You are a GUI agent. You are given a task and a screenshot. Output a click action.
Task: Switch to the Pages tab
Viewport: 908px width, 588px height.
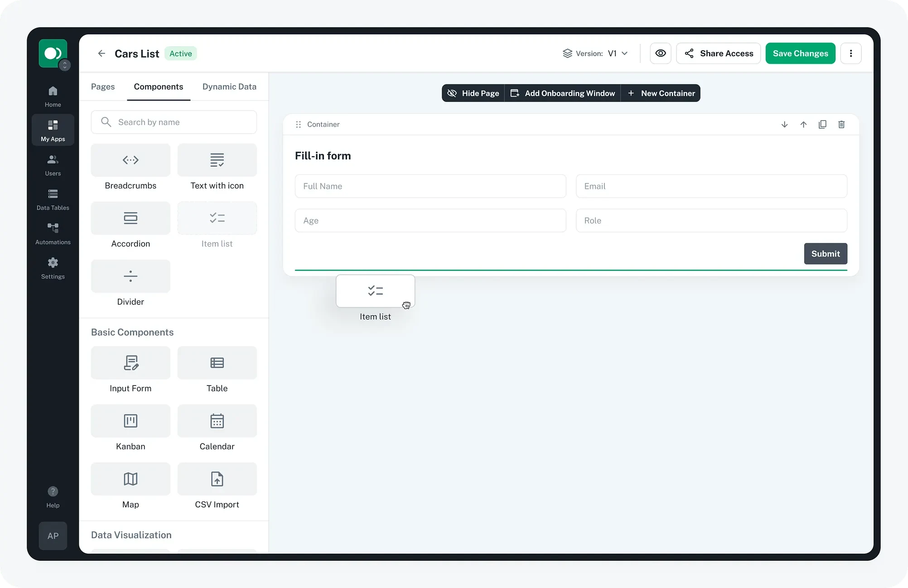click(103, 87)
